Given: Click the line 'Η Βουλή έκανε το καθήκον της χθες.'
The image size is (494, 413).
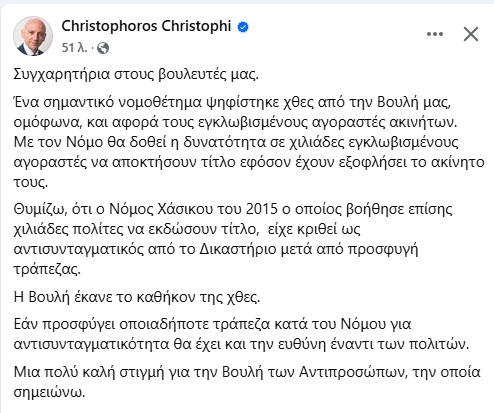Looking at the screenshot, I should coord(137,297).
